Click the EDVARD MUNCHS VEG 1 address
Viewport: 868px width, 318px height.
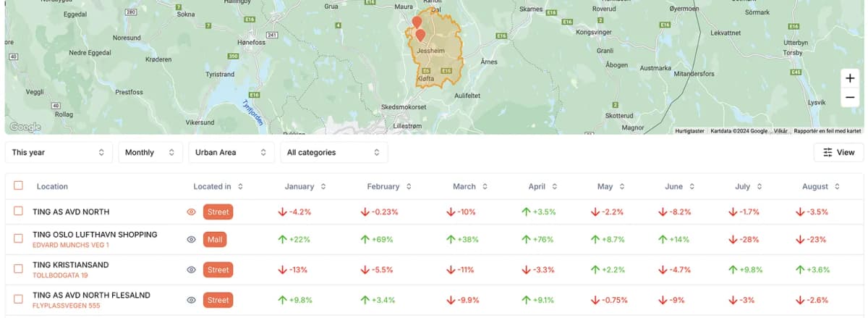[71, 245]
